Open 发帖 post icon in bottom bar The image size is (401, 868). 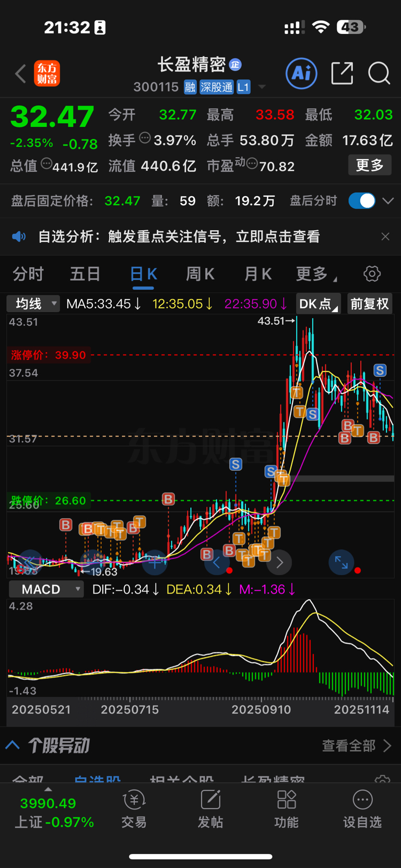pos(210,809)
